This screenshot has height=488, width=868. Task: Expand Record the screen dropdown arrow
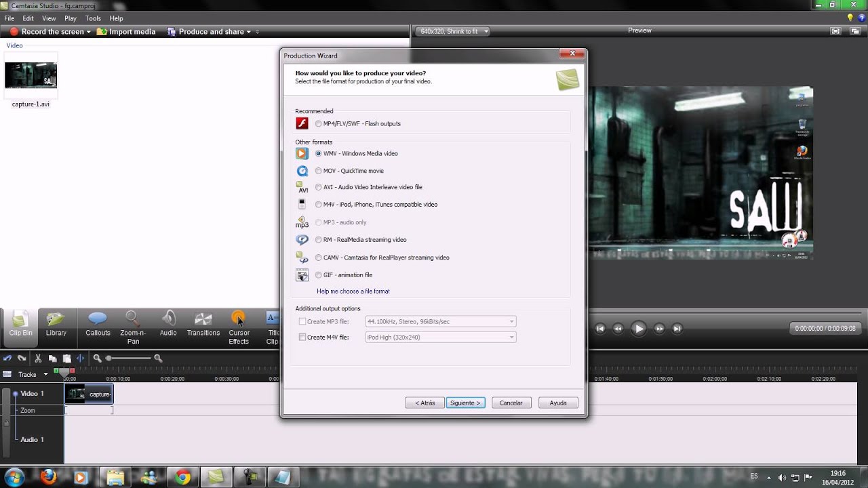[x=88, y=32]
